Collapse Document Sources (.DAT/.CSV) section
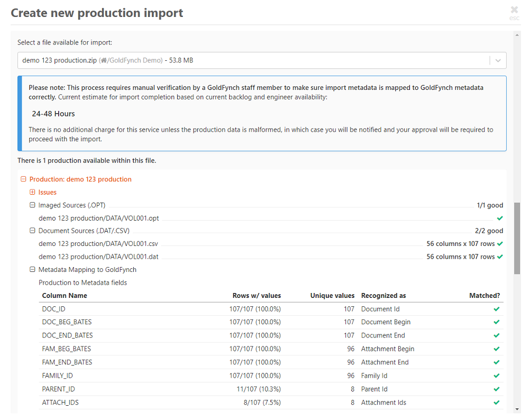This screenshot has width=529, height=420. [32, 231]
